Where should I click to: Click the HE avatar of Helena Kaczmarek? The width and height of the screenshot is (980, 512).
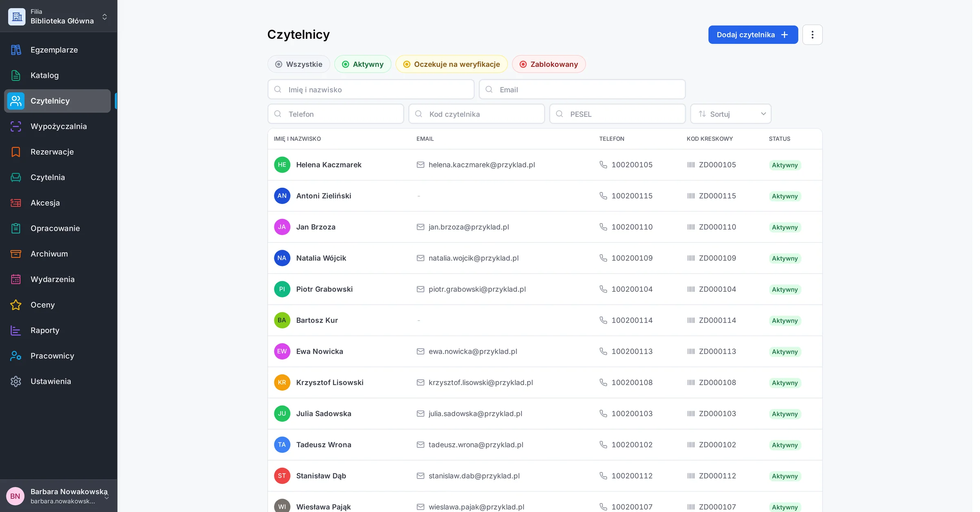coord(282,165)
